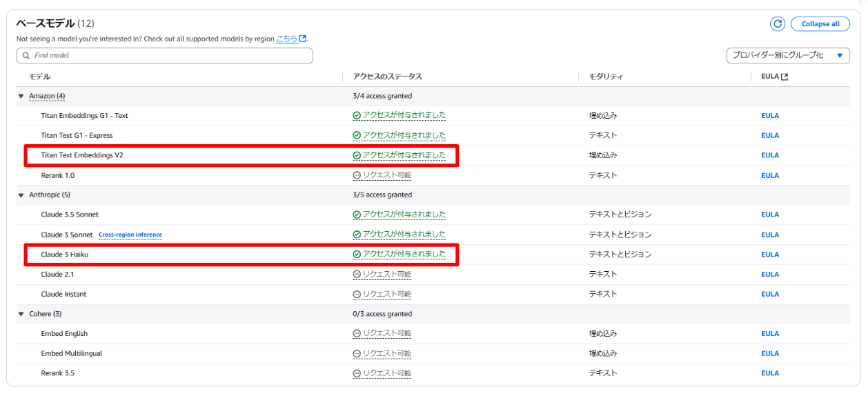
Task: Open the EULA column header external link icon
Action: pyautogui.click(x=784, y=77)
